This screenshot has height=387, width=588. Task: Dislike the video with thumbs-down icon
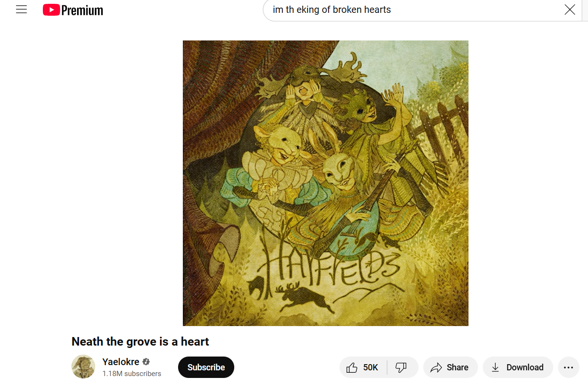click(401, 367)
